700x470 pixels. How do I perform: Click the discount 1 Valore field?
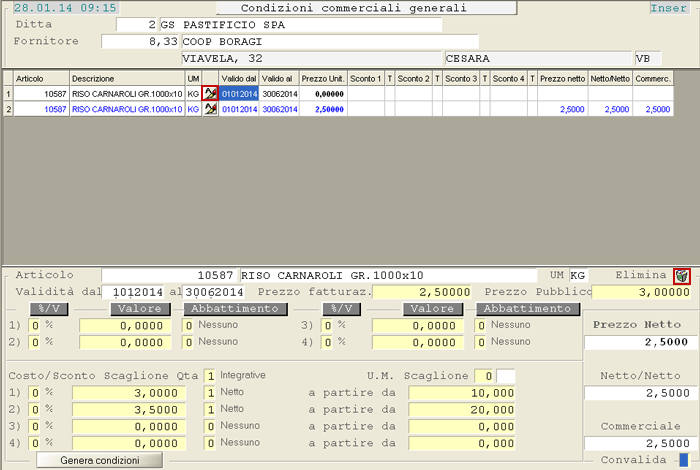pos(125,326)
